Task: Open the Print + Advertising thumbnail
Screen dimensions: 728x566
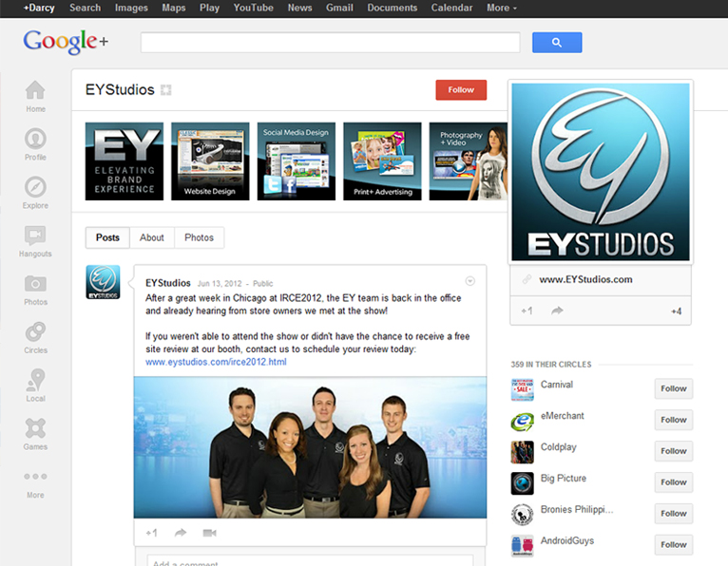Action: point(382,161)
